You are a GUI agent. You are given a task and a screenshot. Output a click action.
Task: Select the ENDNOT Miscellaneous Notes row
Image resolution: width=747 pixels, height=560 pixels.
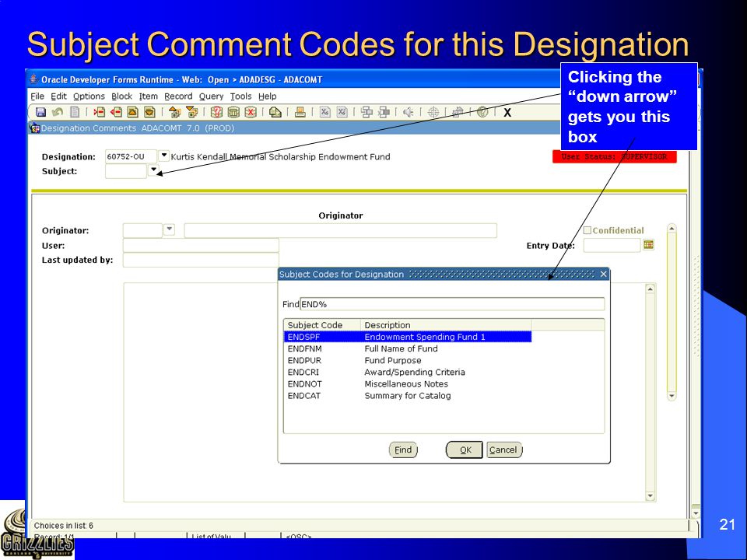(x=407, y=383)
